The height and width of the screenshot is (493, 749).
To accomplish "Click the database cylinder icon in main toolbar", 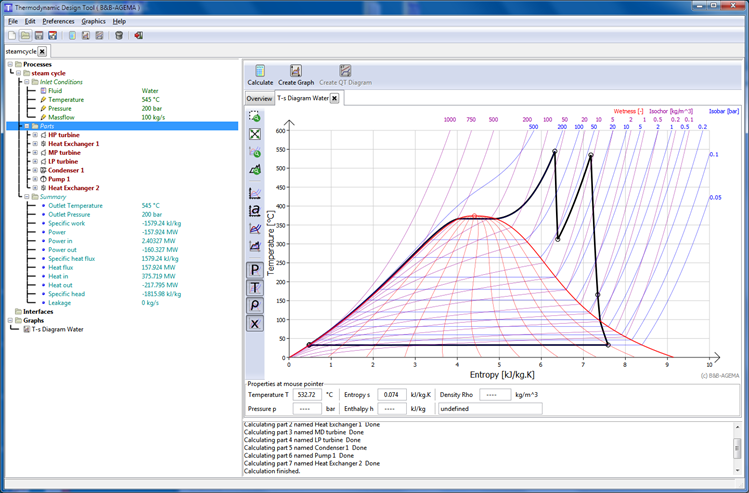I will [119, 36].
